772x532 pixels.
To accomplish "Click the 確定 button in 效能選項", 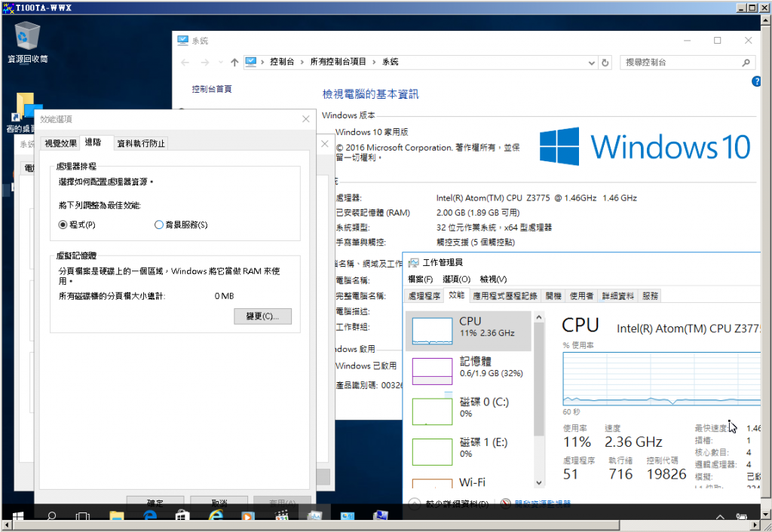I will point(155,503).
